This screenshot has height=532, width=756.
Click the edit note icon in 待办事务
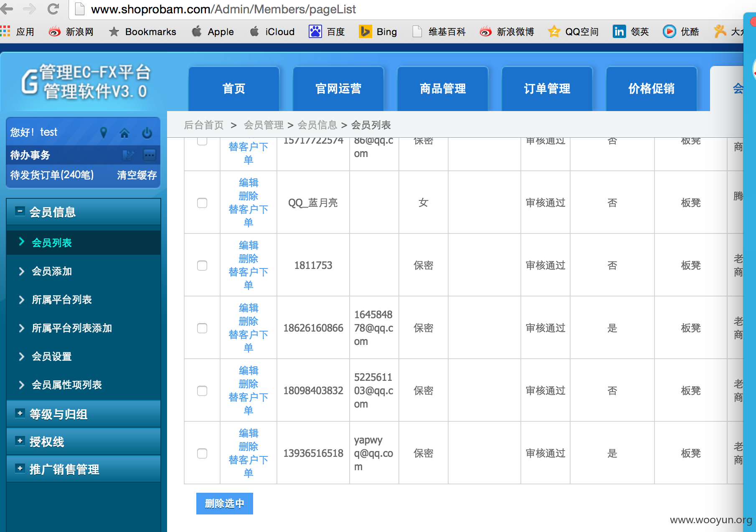pos(128,155)
